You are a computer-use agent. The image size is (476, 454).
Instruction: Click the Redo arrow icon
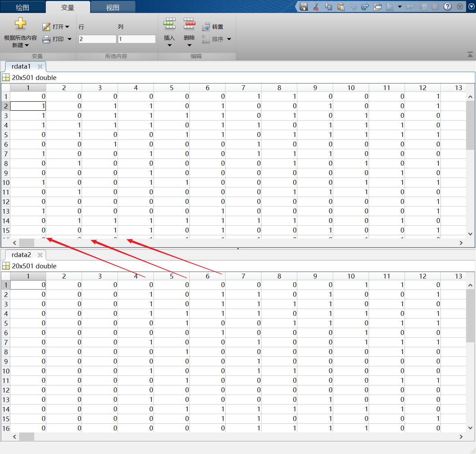pyautogui.click(x=365, y=6)
